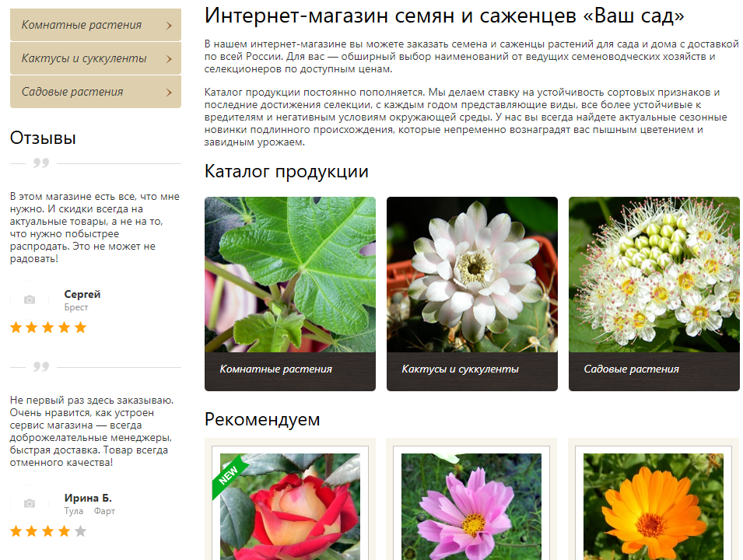Expand the Комнатные растения chevron arrow in sidebar
The image size is (743, 560).
tap(169, 26)
